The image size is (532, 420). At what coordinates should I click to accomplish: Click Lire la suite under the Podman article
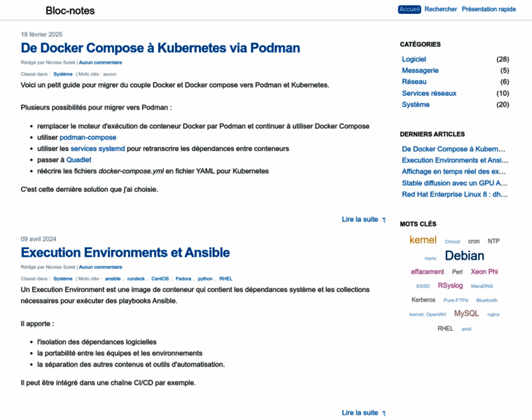click(x=360, y=219)
